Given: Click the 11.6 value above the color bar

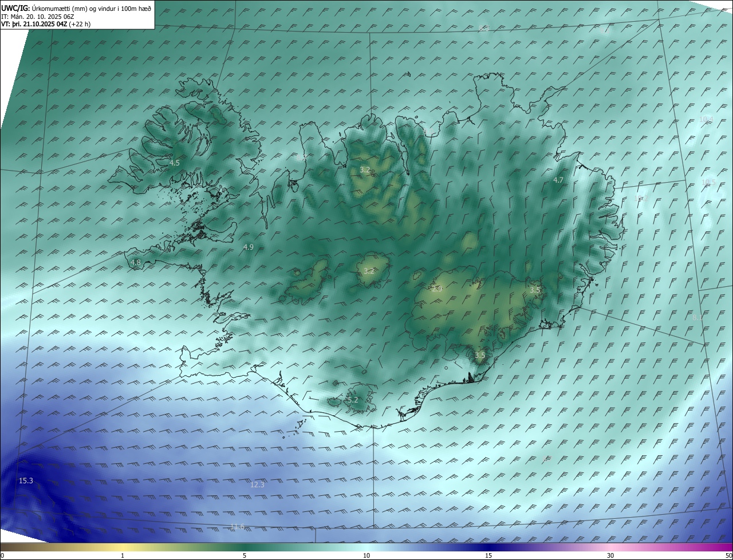Looking at the screenshot, I should [x=237, y=527].
